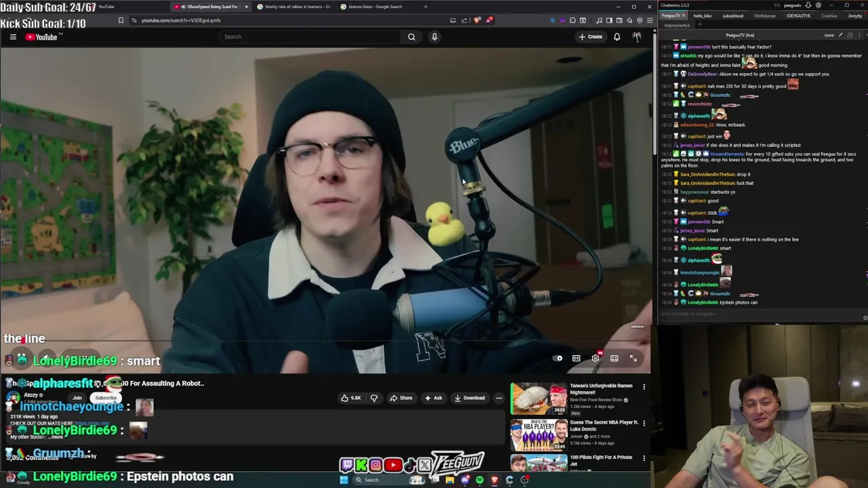Switch Chatterino to Wolfsbanee tab
The width and height of the screenshot is (868, 488).
(x=765, y=16)
